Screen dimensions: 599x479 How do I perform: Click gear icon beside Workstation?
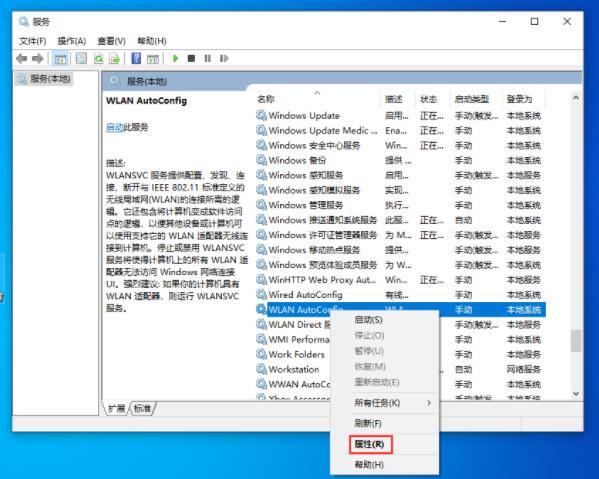coord(261,369)
